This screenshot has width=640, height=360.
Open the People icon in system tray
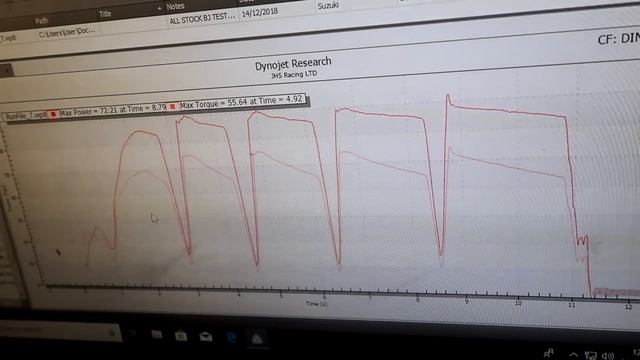coord(549,353)
